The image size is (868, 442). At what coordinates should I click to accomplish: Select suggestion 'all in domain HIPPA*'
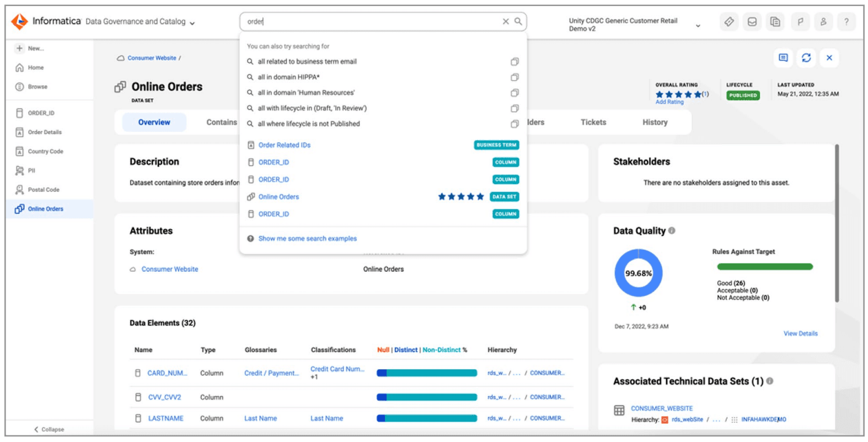288,77
